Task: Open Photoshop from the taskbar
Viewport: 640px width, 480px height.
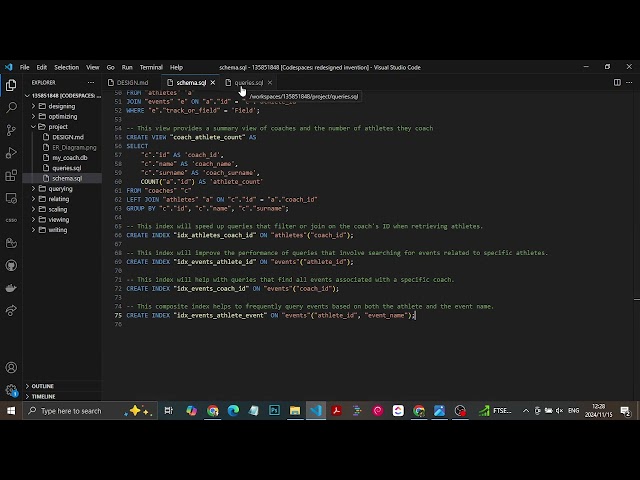Action: (274, 411)
